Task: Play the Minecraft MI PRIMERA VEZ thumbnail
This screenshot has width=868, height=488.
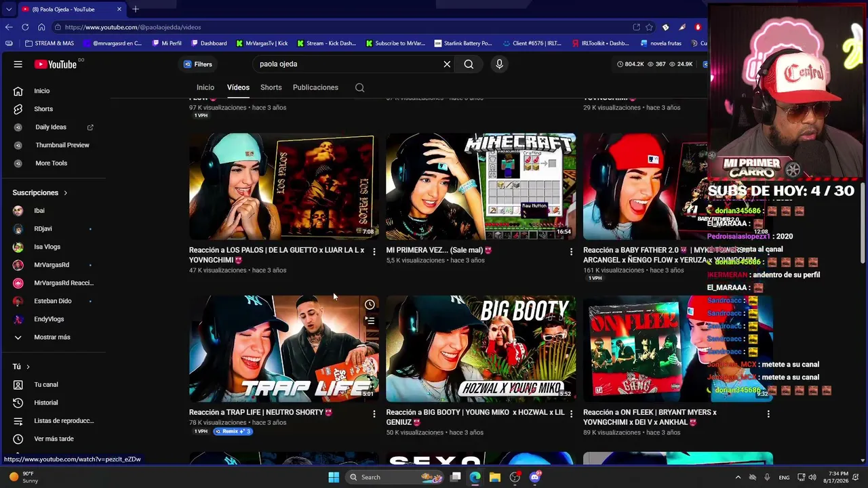Action: click(x=481, y=186)
